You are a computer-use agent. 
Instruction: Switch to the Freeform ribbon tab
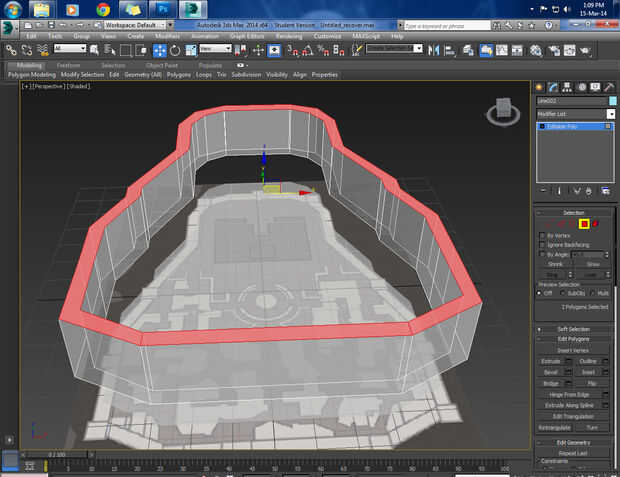click(69, 65)
